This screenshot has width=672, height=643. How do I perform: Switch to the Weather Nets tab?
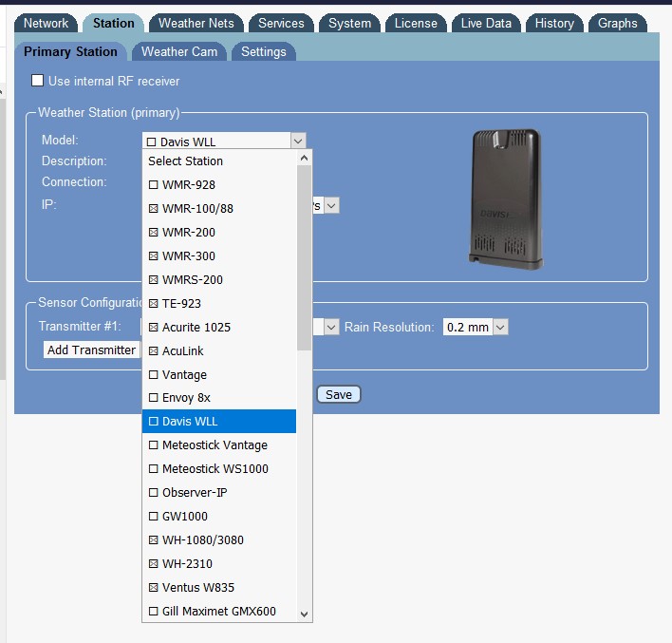196,23
